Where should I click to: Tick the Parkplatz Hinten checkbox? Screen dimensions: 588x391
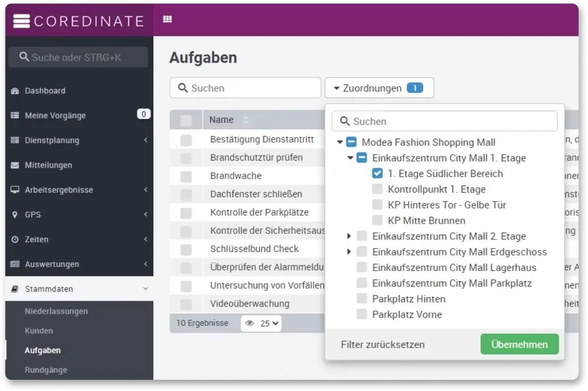tap(361, 299)
